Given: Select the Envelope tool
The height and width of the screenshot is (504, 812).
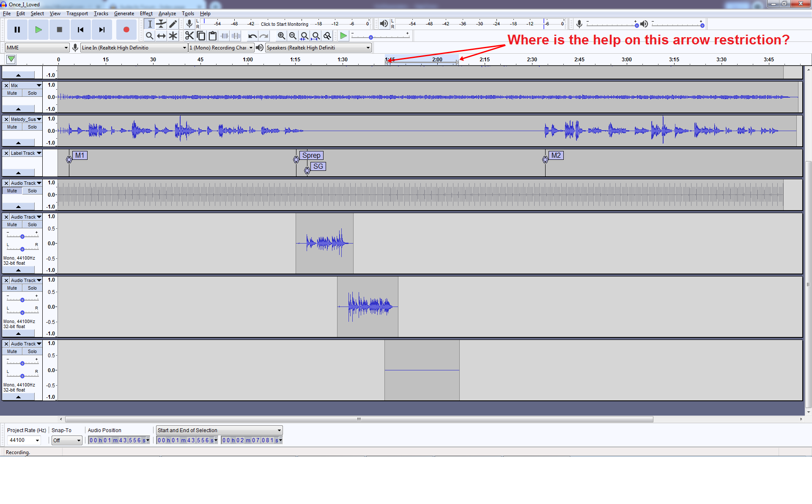Looking at the screenshot, I should pos(161,24).
